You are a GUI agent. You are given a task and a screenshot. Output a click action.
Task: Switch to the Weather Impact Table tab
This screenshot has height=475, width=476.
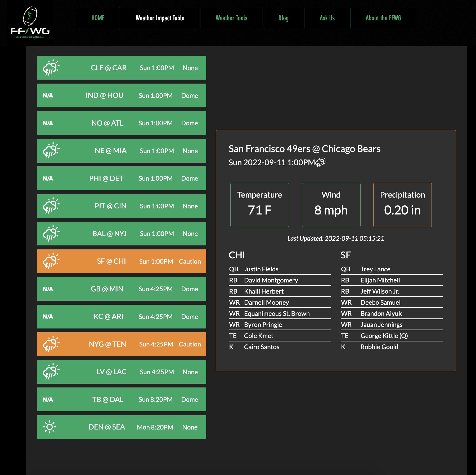[160, 18]
